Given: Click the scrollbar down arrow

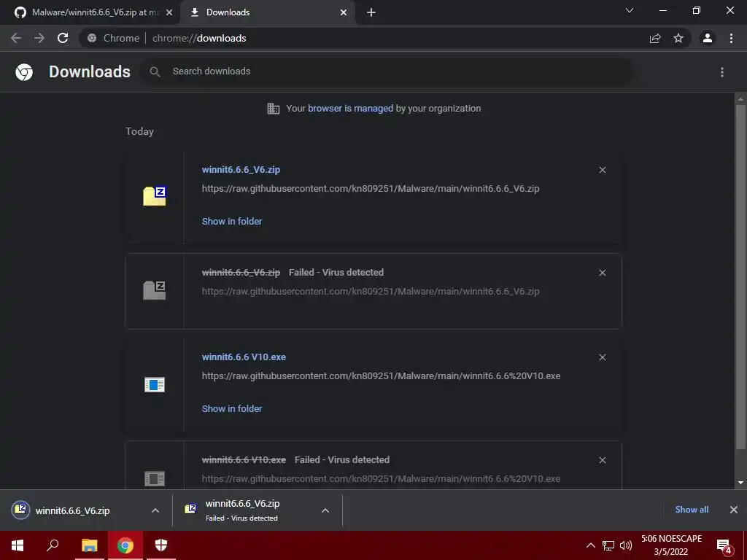Looking at the screenshot, I should click(x=740, y=483).
